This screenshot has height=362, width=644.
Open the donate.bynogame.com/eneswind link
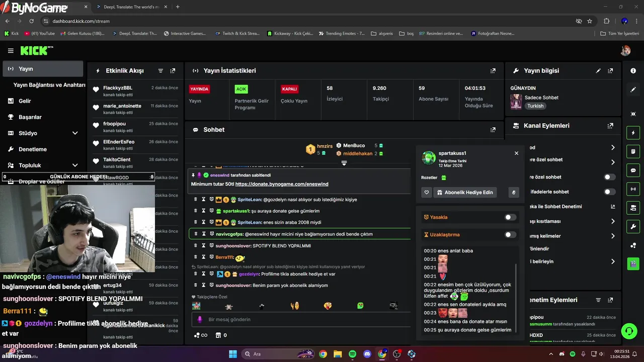pyautogui.click(x=282, y=185)
